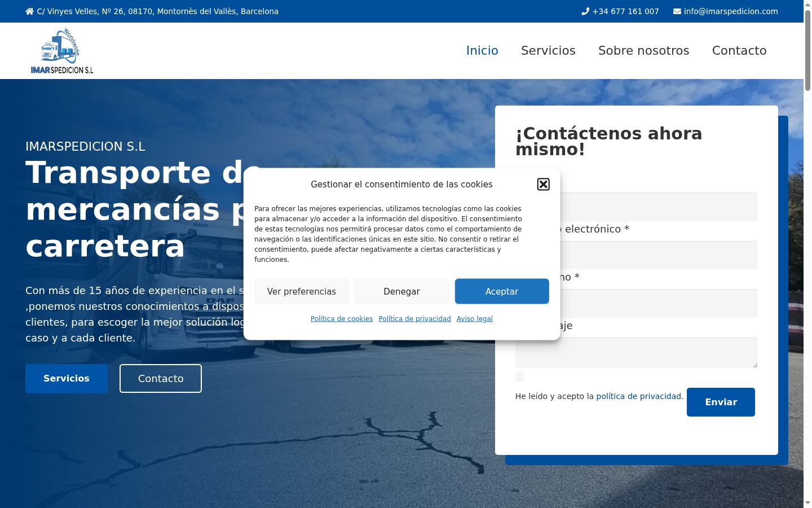Open the Aviso legal link
This screenshot has width=812, height=508.
(475, 319)
